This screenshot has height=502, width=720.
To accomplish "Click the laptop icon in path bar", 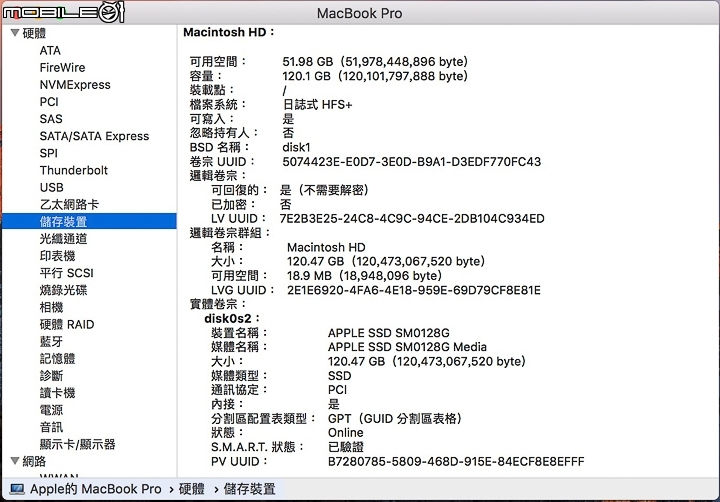I will 17,489.
